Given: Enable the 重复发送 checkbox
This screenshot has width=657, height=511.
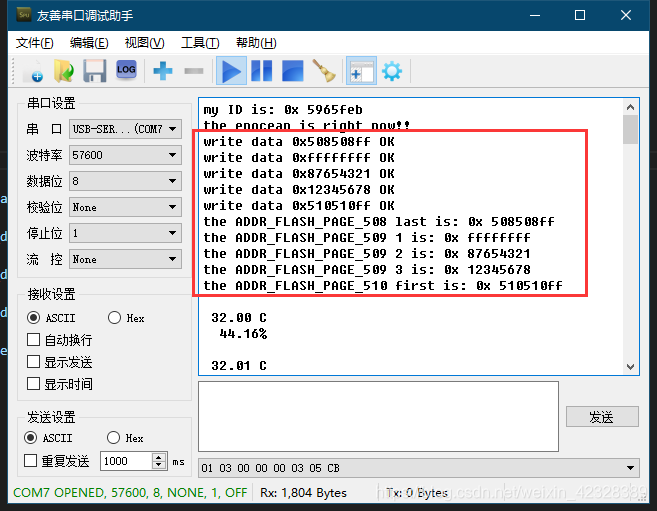Looking at the screenshot, I should coord(31,461).
